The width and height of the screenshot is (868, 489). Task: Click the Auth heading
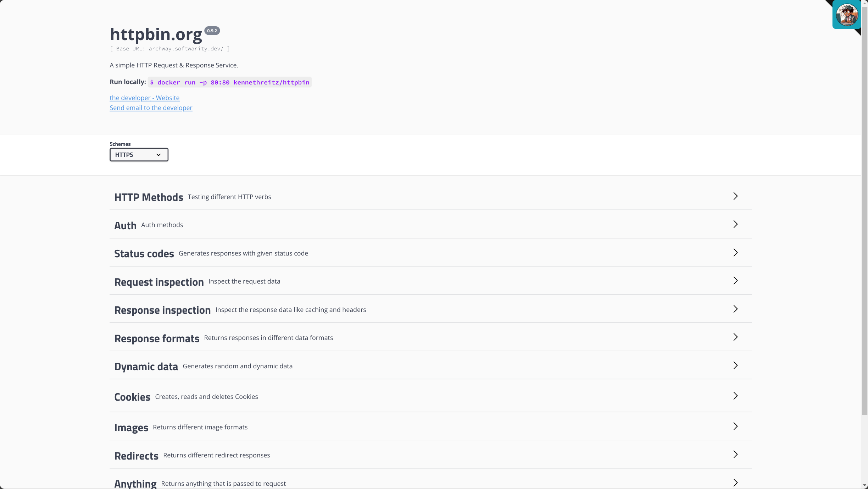[126, 226]
